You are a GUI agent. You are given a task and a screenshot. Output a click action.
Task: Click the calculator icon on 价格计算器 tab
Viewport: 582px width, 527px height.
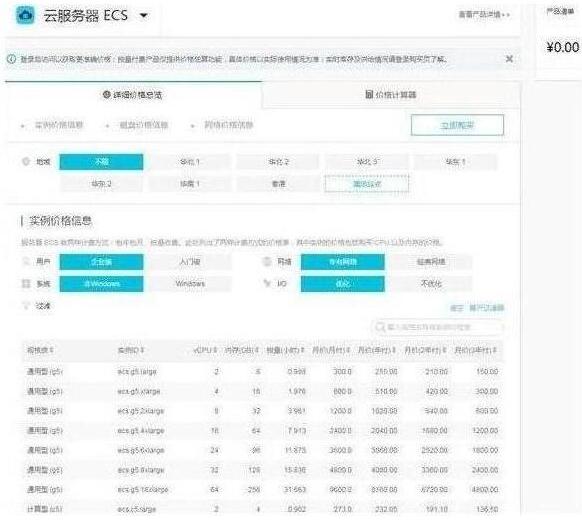pyautogui.click(x=369, y=95)
